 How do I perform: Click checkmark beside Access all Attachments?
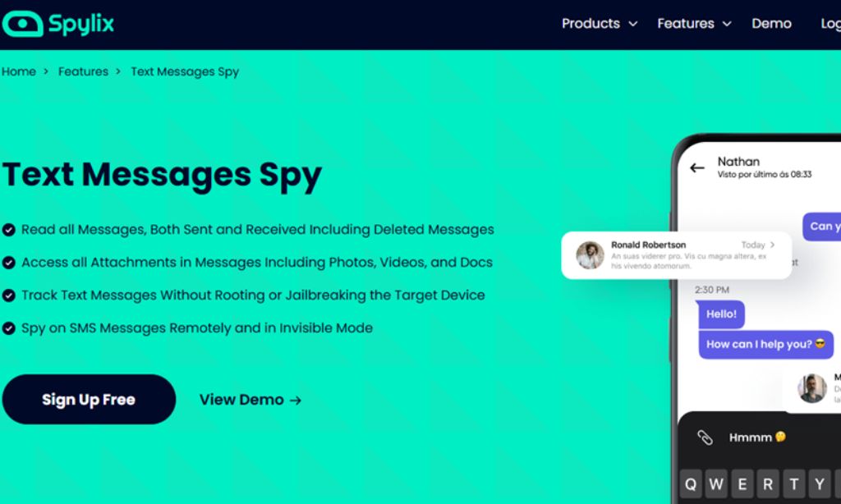pos(8,263)
